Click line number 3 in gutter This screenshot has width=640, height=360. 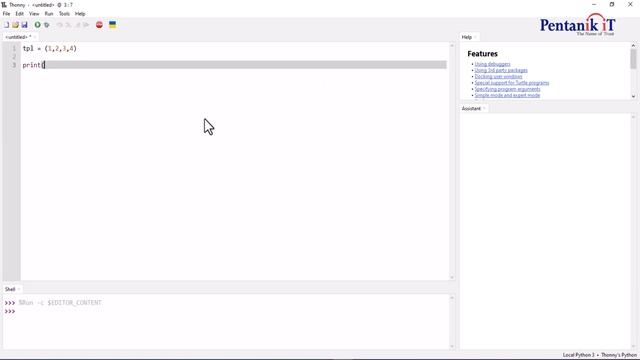(14, 65)
